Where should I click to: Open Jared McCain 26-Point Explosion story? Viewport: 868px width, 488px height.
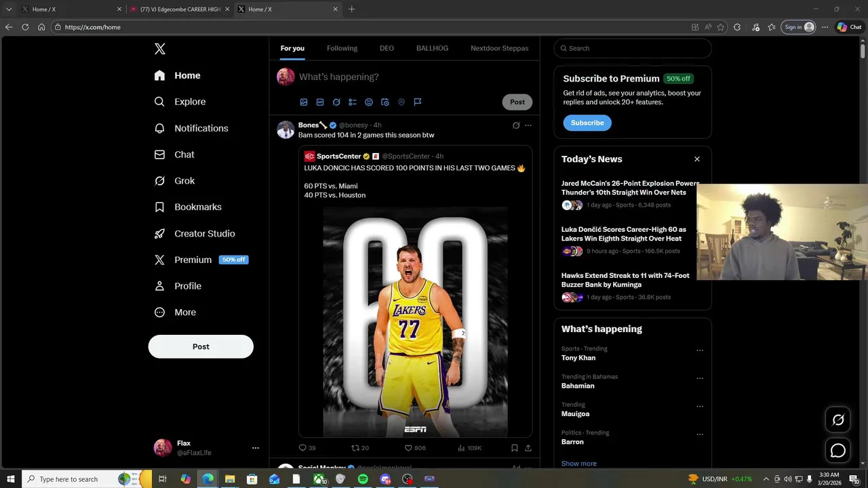630,188
